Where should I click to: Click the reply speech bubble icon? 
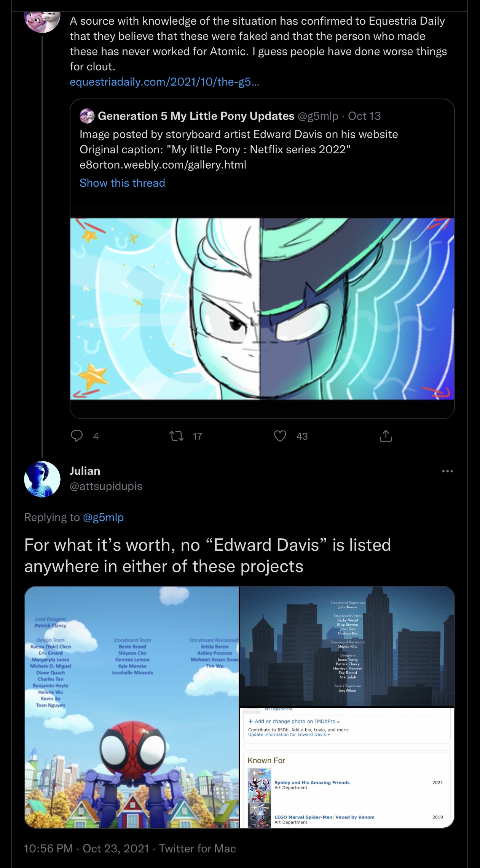click(77, 436)
